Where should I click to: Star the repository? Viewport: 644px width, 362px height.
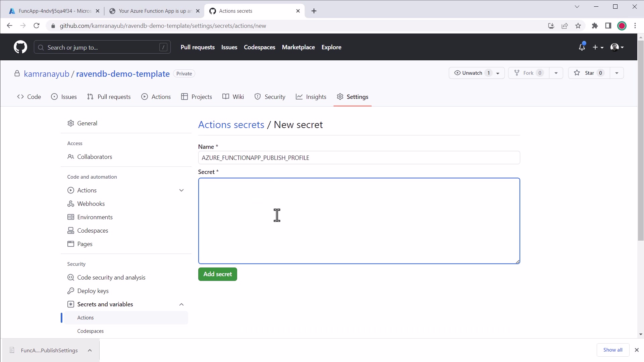[x=589, y=73]
